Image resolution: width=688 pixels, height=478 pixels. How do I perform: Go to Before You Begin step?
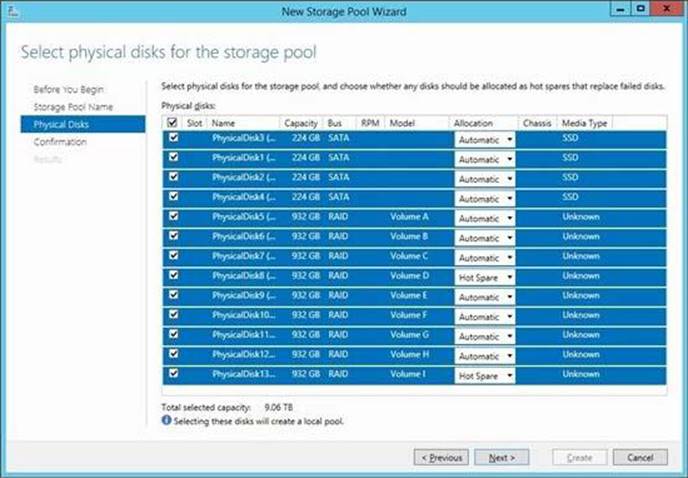pyautogui.click(x=68, y=89)
